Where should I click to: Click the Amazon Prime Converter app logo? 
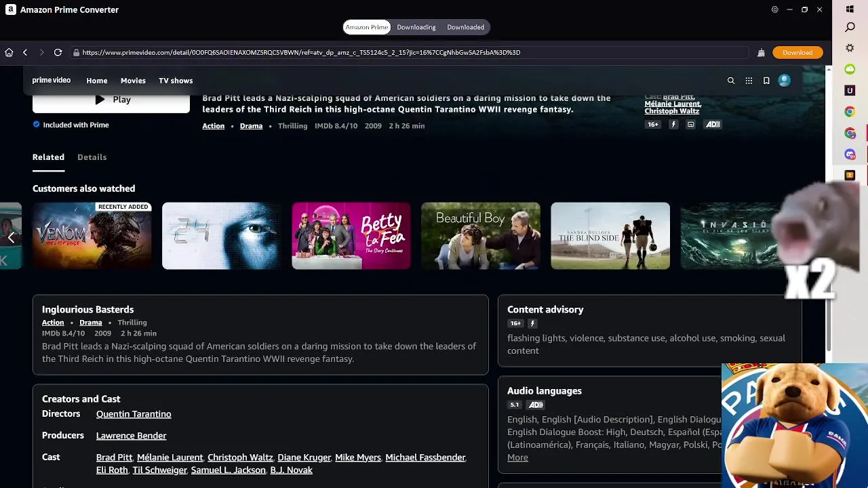(11, 9)
